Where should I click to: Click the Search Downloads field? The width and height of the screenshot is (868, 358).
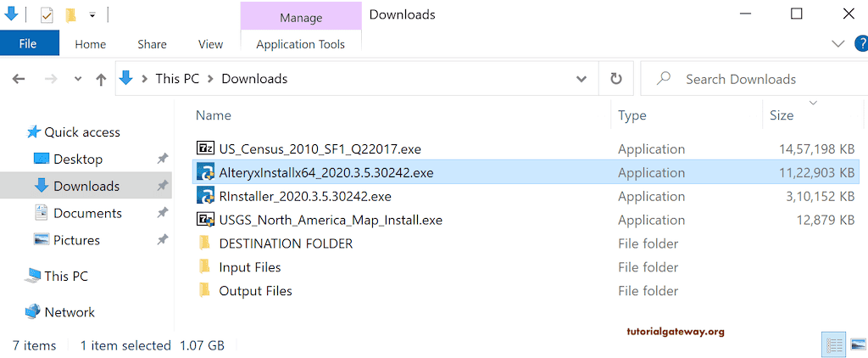pyautogui.click(x=754, y=79)
